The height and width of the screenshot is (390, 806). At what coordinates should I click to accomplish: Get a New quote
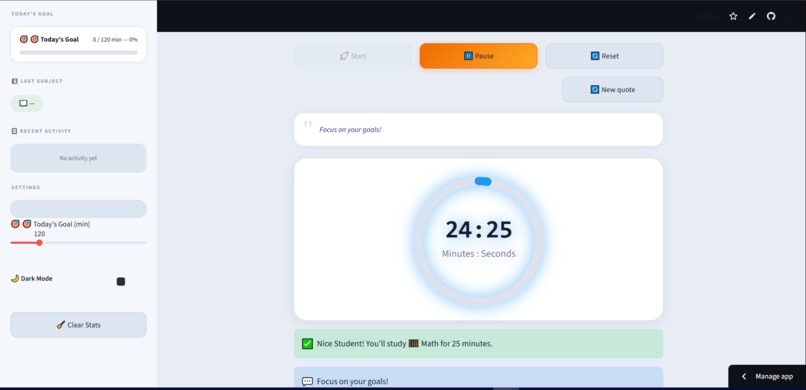[612, 89]
